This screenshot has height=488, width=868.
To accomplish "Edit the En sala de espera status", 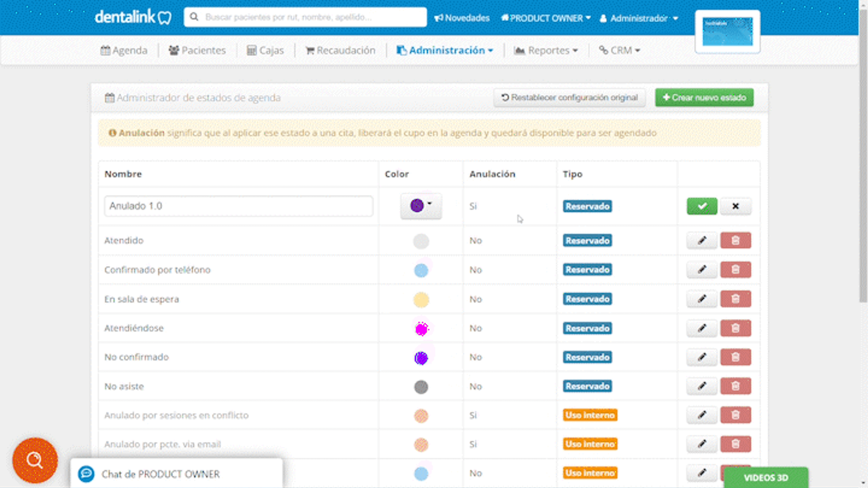I will [x=702, y=299].
